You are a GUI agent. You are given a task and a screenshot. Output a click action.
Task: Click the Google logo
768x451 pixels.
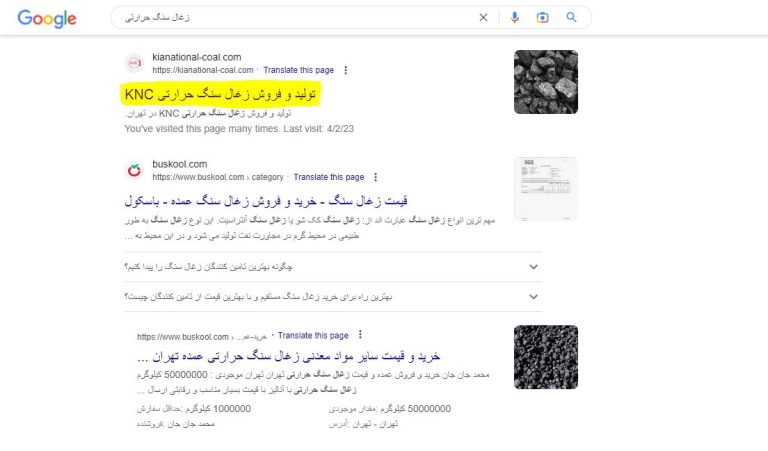(x=47, y=18)
